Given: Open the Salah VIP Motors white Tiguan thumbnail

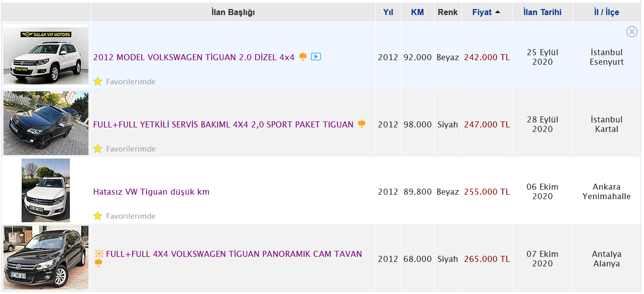Looking at the screenshot, I should pos(46,56).
